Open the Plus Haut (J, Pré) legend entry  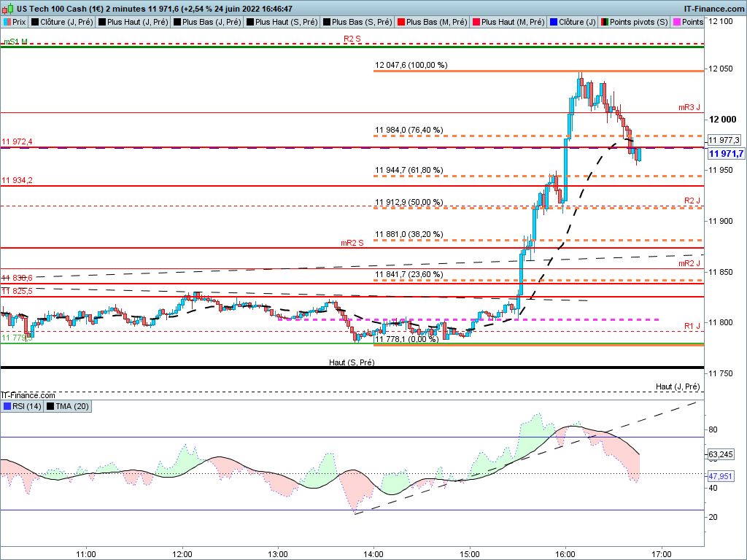tap(133, 22)
